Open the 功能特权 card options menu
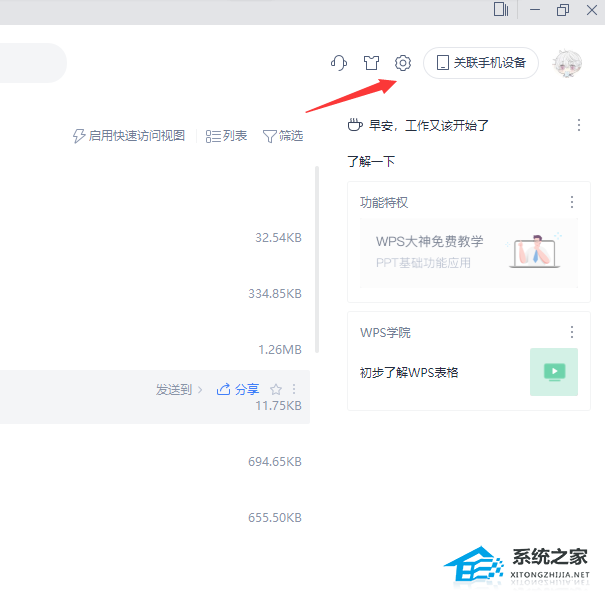Screen dimensions: 605x593 572,202
